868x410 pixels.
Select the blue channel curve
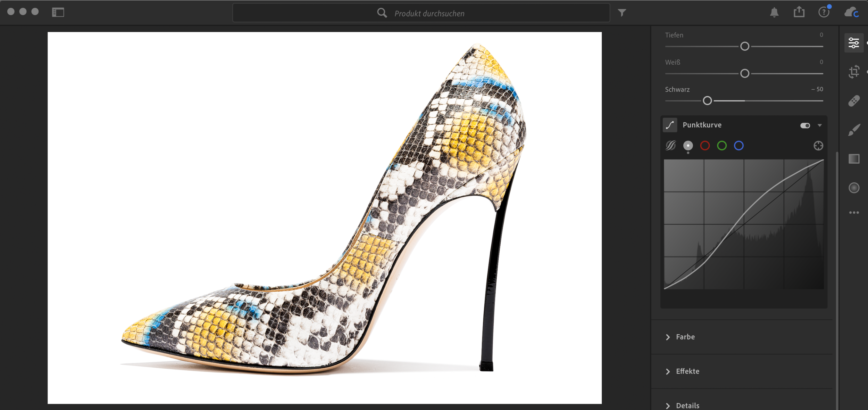pos(738,146)
